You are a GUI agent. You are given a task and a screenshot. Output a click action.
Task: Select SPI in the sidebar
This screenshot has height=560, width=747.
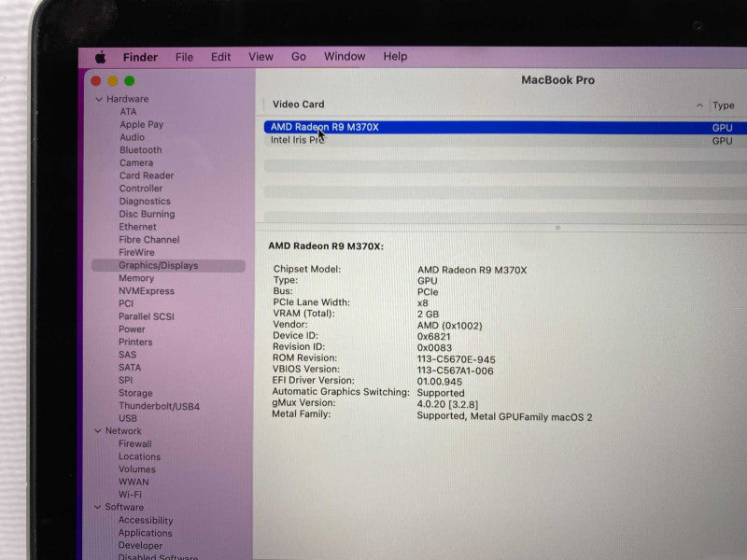(125, 381)
